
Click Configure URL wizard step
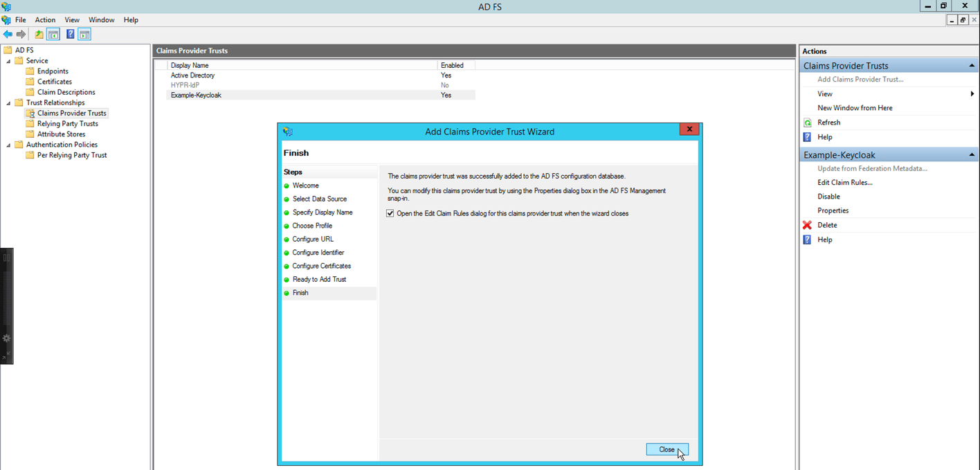313,239
